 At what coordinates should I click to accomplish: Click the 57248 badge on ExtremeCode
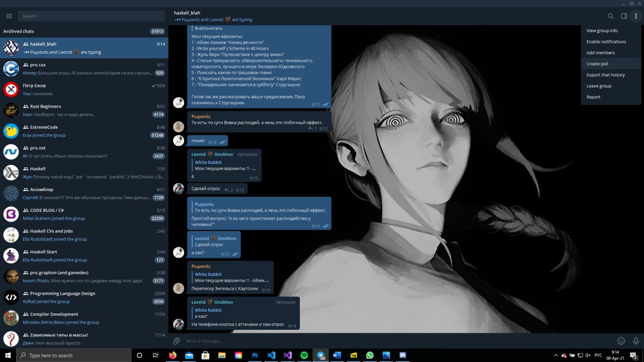coord(157,135)
